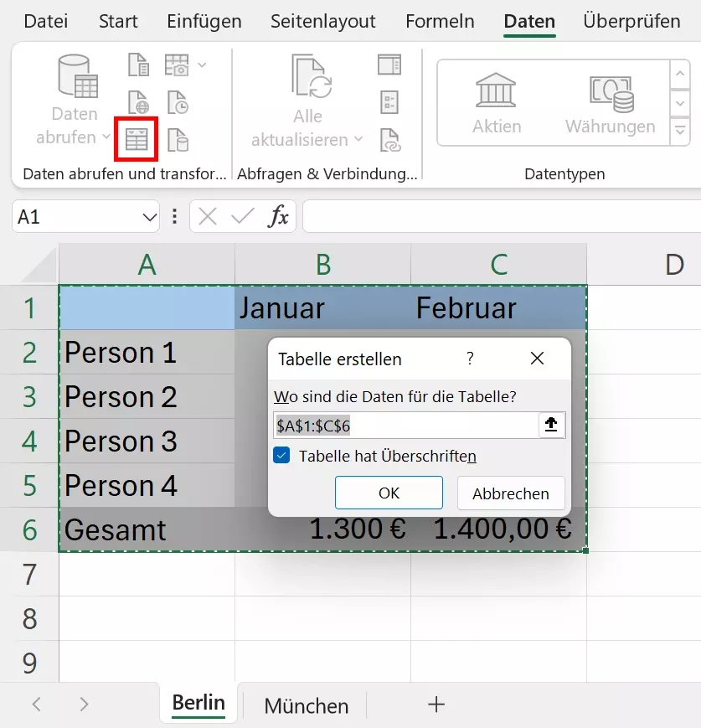Click the Verbindungseigenschaften icon
Viewport: 701px width, 728px height.
pos(389,101)
